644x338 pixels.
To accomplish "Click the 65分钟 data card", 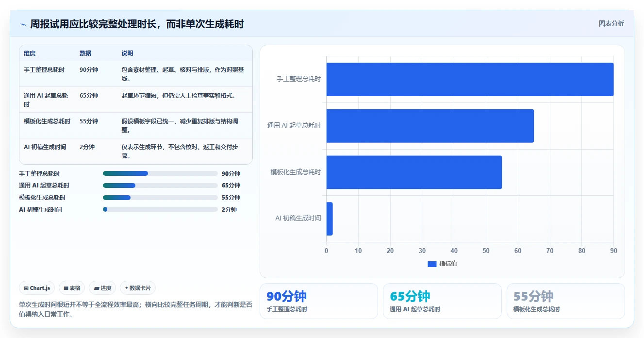I will (x=442, y=301).
